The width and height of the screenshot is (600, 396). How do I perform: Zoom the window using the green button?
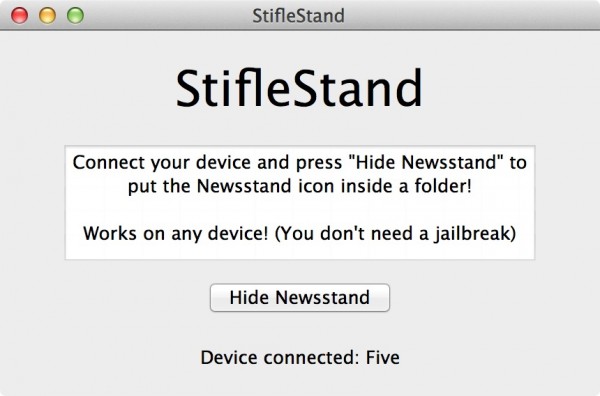point(75,16)
